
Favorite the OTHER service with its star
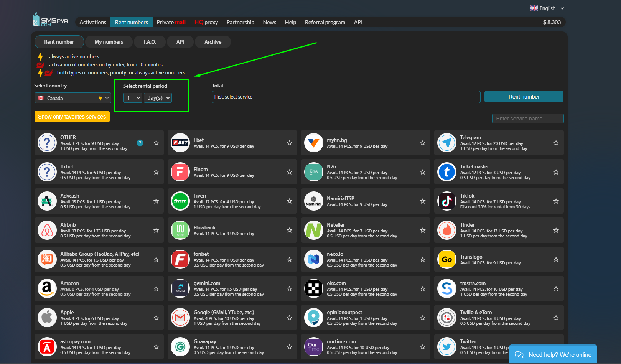[156, 143]
